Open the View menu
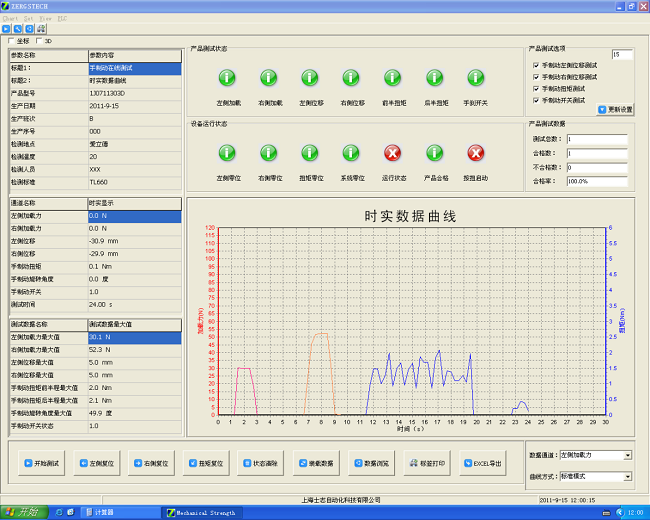650x520 pixels. click(45, 19)
